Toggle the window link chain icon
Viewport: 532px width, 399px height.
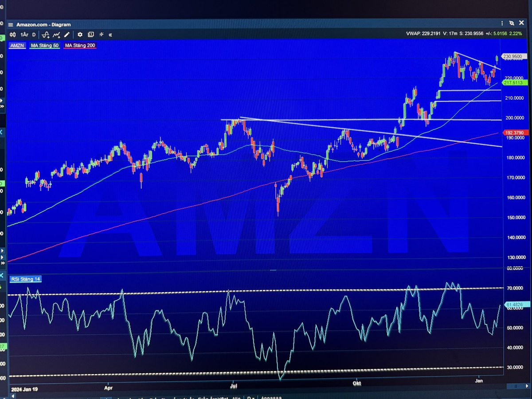(x=512, y=23)
